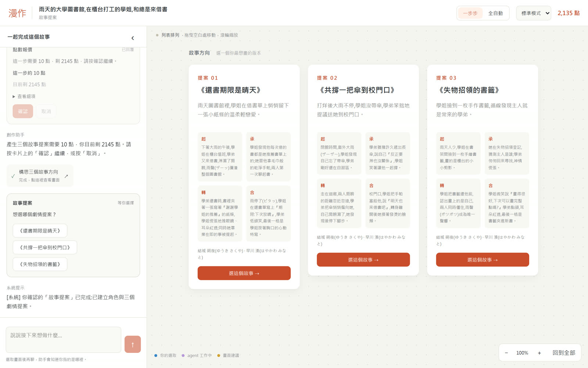
Task: Send message with the arrow button
Action: [133, 344]
